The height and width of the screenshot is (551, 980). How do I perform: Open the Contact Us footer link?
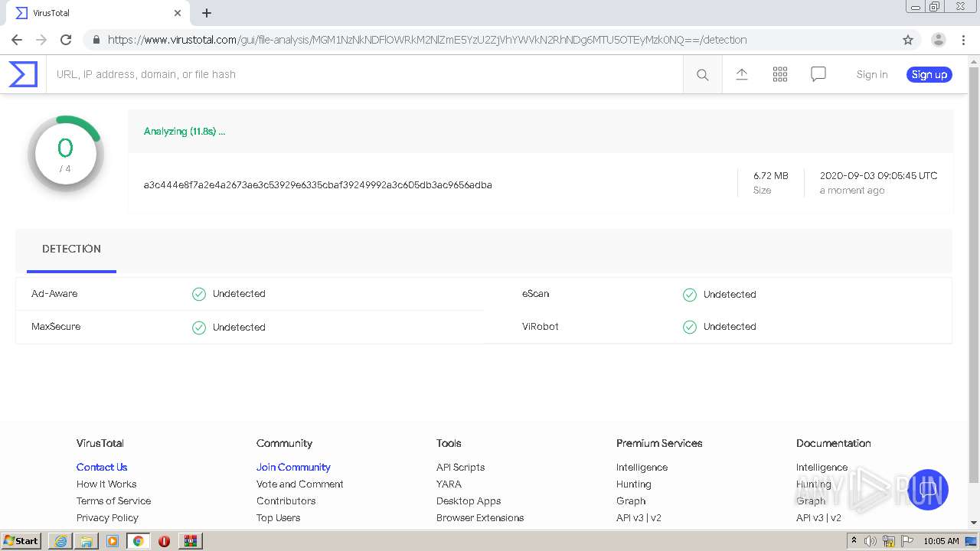(x=102, y=467)
